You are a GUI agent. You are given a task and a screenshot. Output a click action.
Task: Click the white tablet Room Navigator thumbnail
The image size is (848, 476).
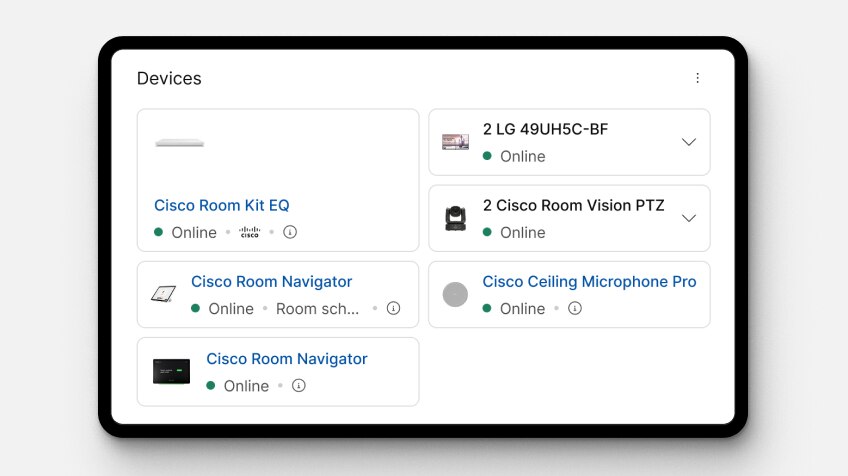[x=163, y=294]
